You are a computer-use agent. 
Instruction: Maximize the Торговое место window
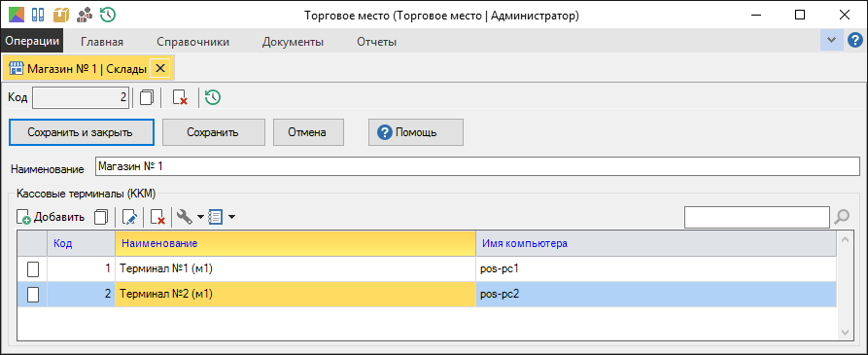click(x=800, y=15)
